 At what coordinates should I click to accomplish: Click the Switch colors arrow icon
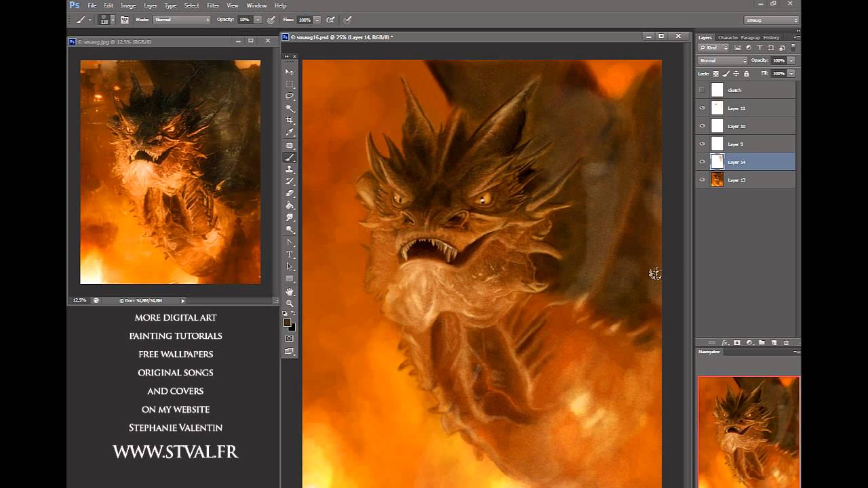(x=294, y=314)
